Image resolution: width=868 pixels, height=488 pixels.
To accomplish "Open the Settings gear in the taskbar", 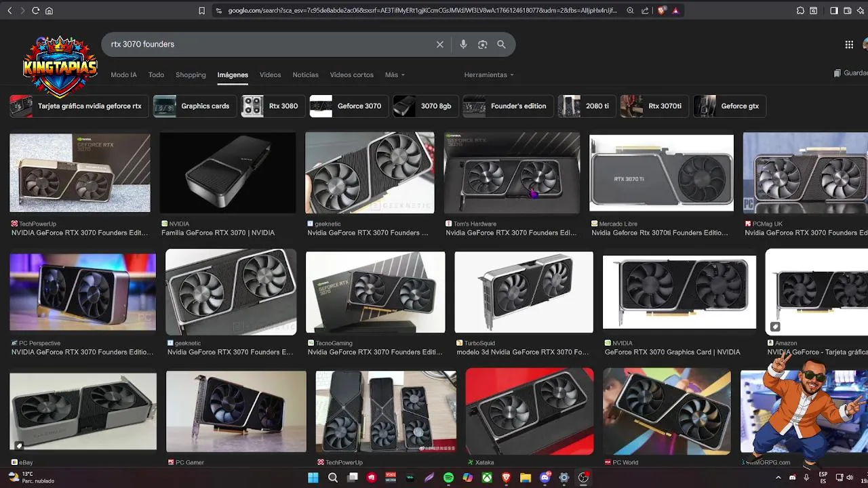I will click(x=564, y=478).
